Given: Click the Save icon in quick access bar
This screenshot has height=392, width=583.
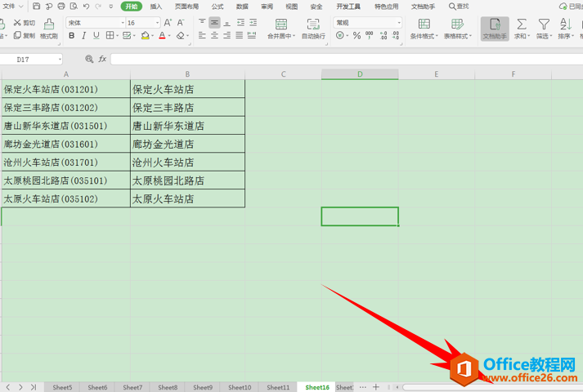Looking at the screenshot, I should pos(37,6).
